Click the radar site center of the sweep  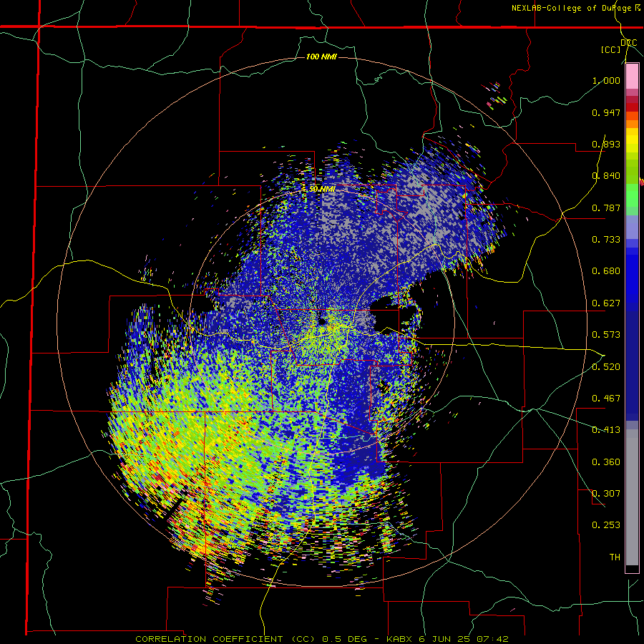coord(321,321)
